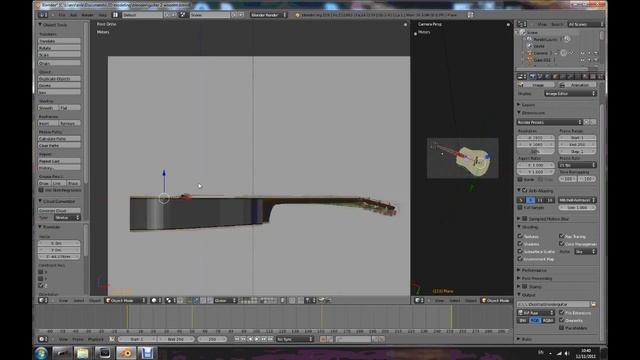Open the editor type selector in main 3D view header
Image resolution: width=640 pixels, height=360 pixels.
pos(43,300)
